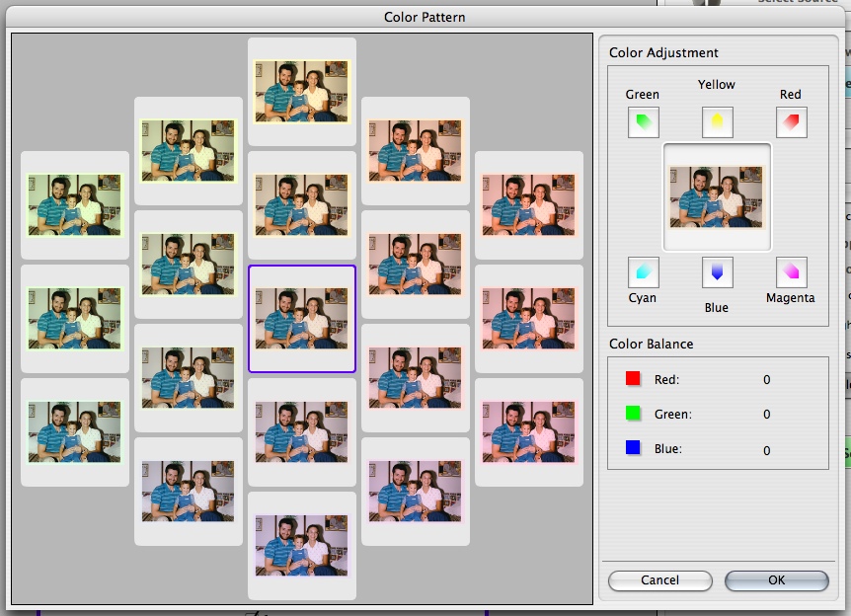The width and height of the screenshot is (851, 616).
Task: Click the Green color adjustment arrow
Action: click(644, 122)
